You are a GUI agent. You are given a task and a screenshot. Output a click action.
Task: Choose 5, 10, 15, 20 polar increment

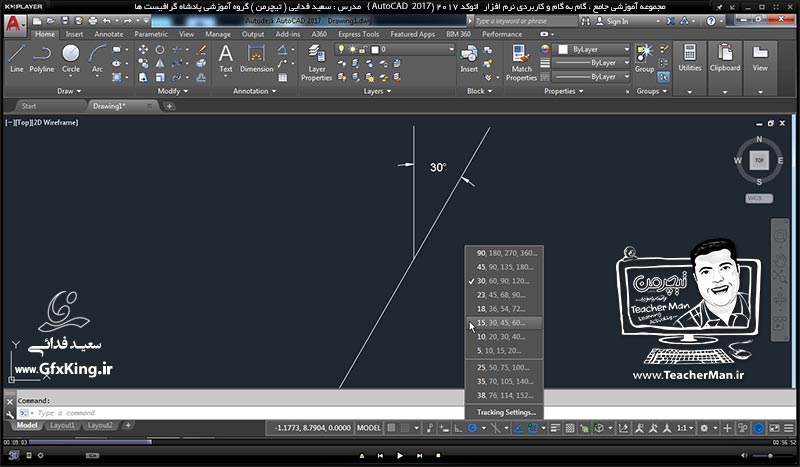click(504, 351)
